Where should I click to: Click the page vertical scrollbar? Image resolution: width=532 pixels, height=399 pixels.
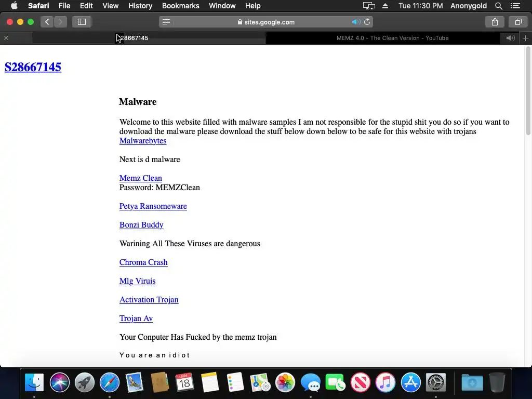click(528, 91)
